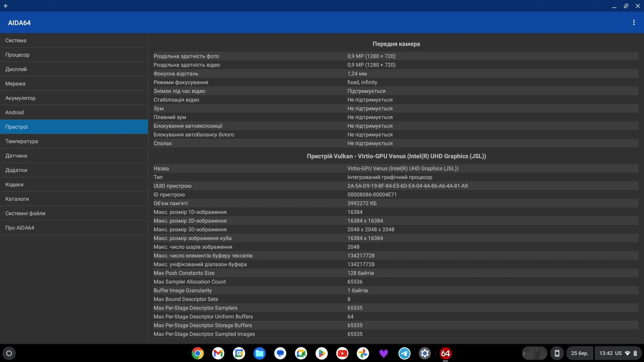Click the Wi-Fi status icon
The image size is (644, 362).
coord(628,353)
